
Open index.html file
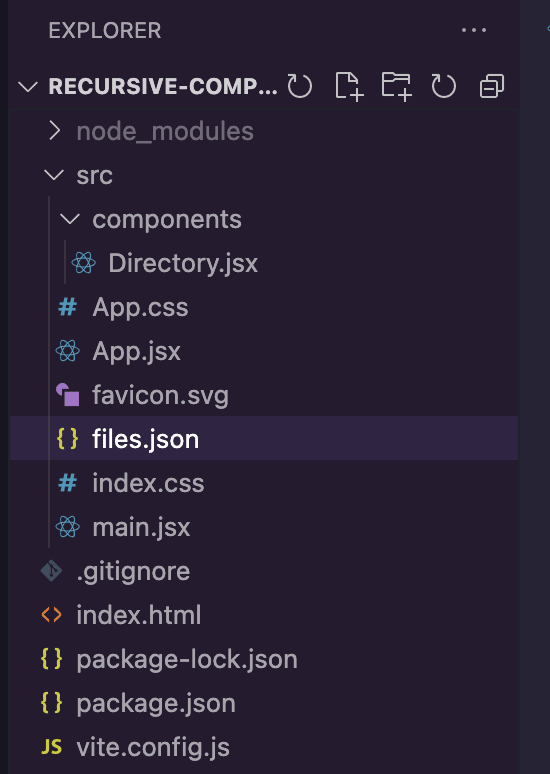point(264,615)
